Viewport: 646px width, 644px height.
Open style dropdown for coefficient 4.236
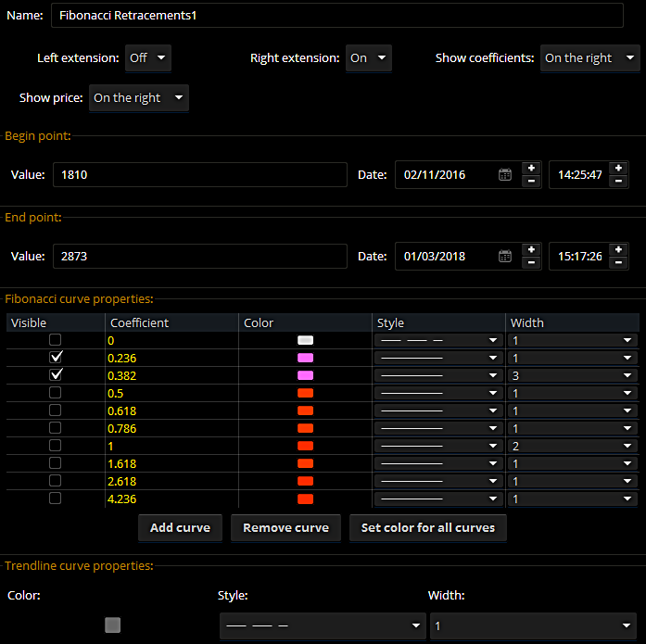coord(438,499)
